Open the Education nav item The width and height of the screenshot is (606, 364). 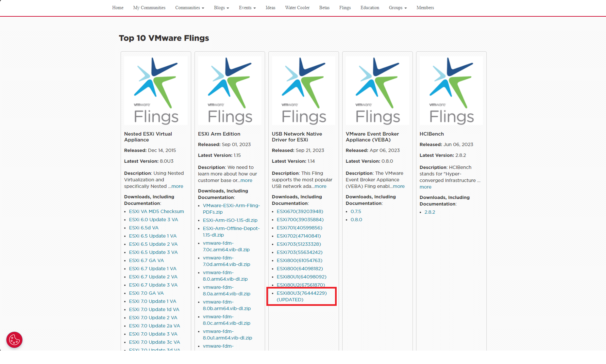tap(370, 8)
